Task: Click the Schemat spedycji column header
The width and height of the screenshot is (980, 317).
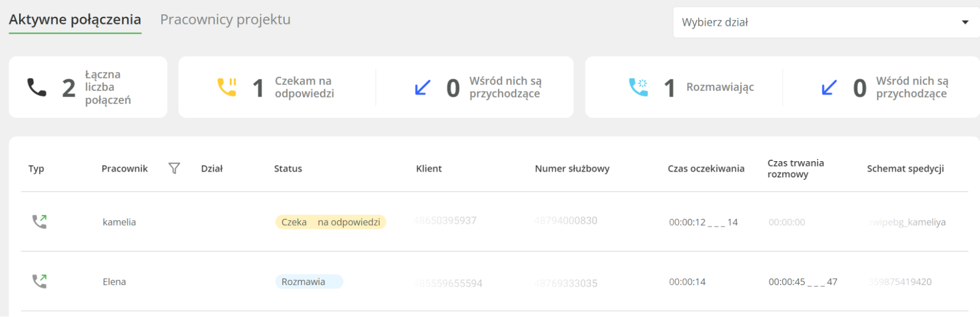Action: tap(905, 169)
